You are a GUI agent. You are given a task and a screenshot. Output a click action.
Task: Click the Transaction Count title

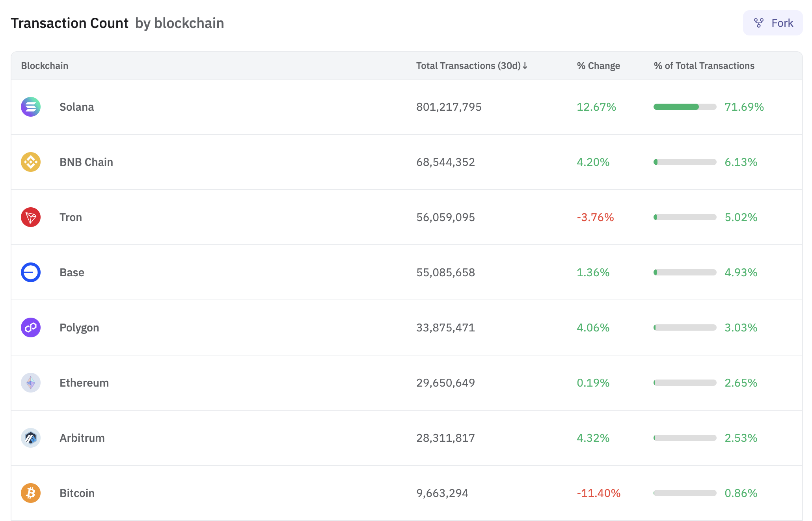pyautogui.click(x=70, y=23)
